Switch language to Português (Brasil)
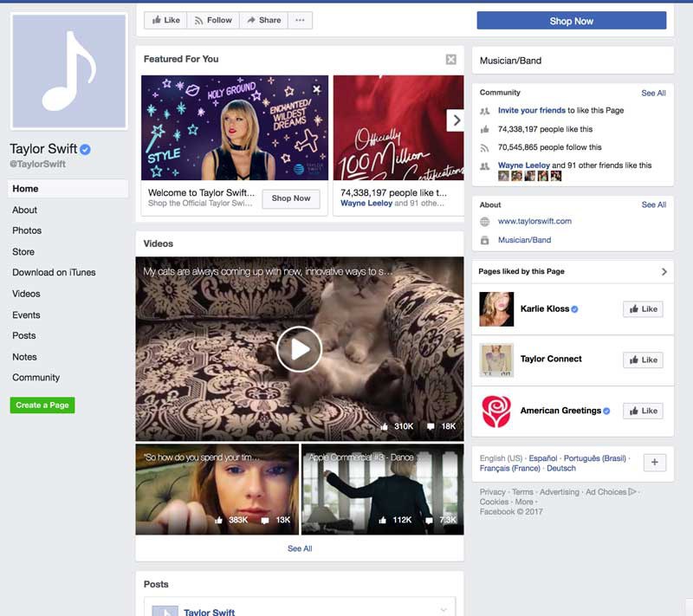693x616 pixels. [595, 458]
